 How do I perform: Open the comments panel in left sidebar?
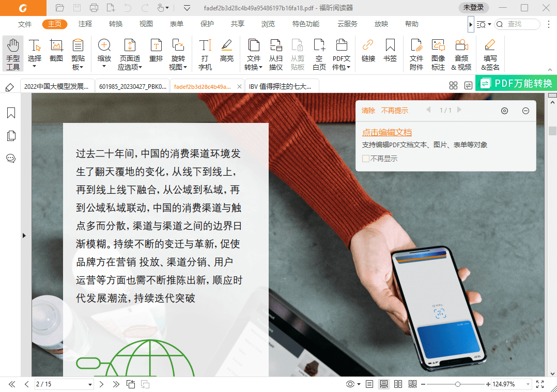(x=11, y=159)
